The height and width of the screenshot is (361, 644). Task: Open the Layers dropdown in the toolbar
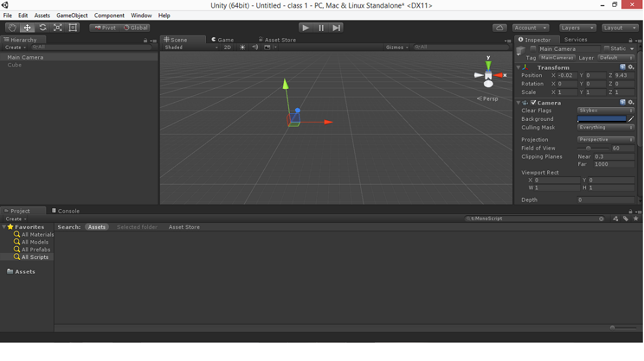pyautogui.click(x=577, y=27)
